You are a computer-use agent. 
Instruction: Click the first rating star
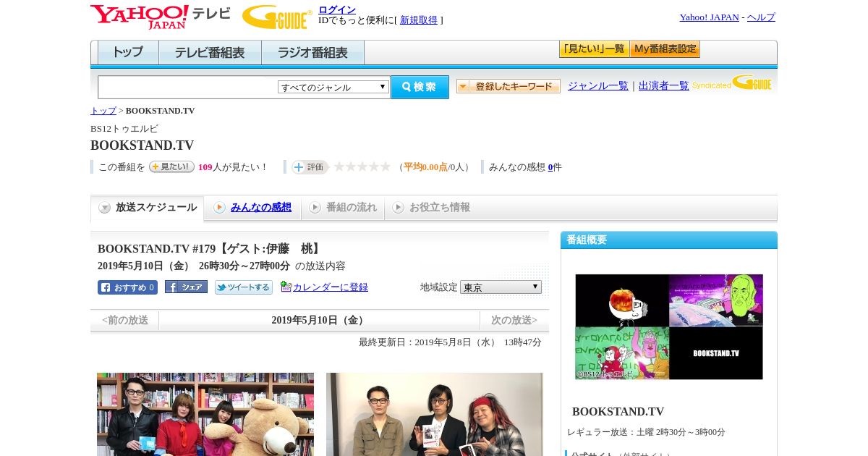pyautogui.click(x=339, y=166)
